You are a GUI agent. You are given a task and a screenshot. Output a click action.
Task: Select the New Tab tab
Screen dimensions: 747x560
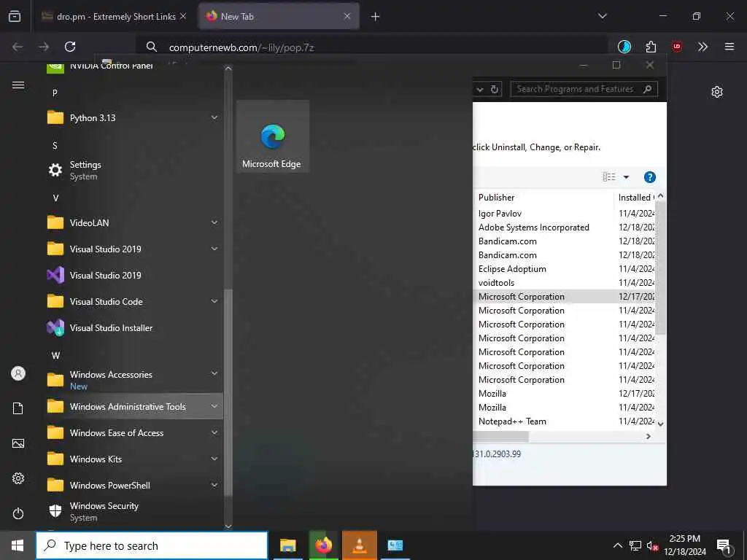(279, 16)
